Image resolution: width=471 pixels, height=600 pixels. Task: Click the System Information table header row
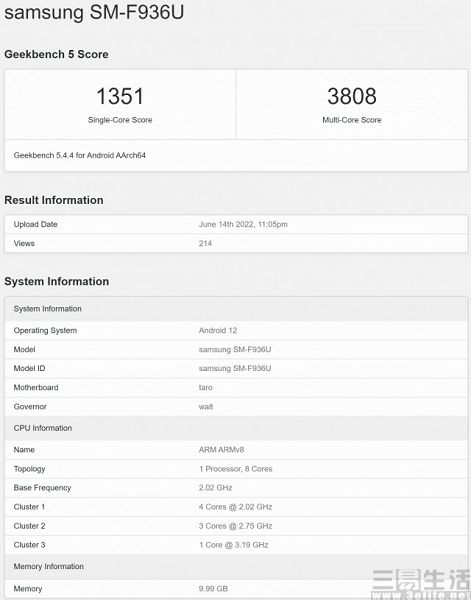point(236,309)
